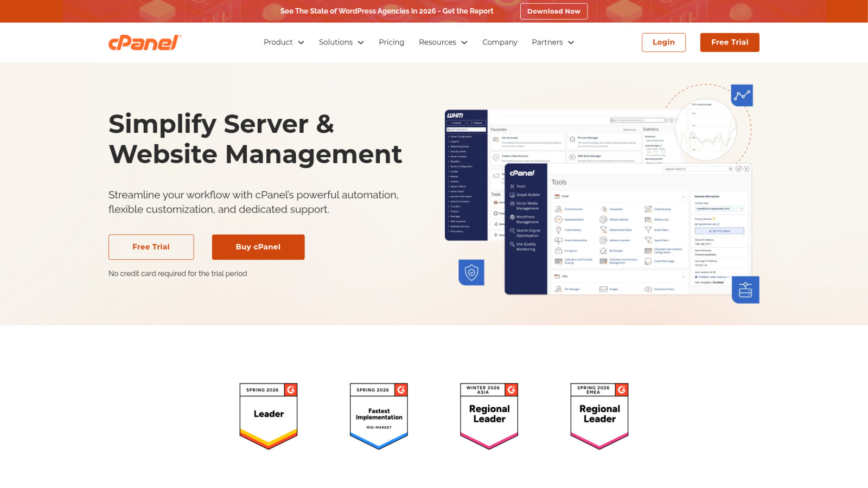Click the Winter 2026 Asia Regional Leader badge

pos(489,416)
